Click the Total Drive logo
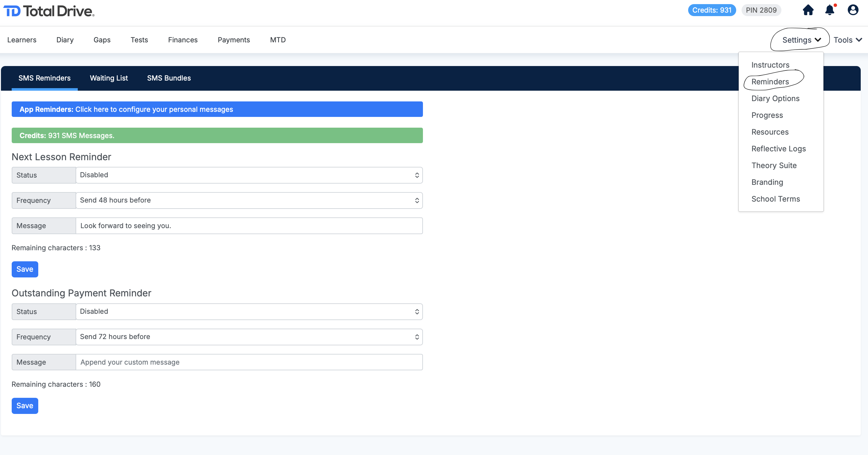868x455 pixels. pyautogui.click(x=49, y=11)
